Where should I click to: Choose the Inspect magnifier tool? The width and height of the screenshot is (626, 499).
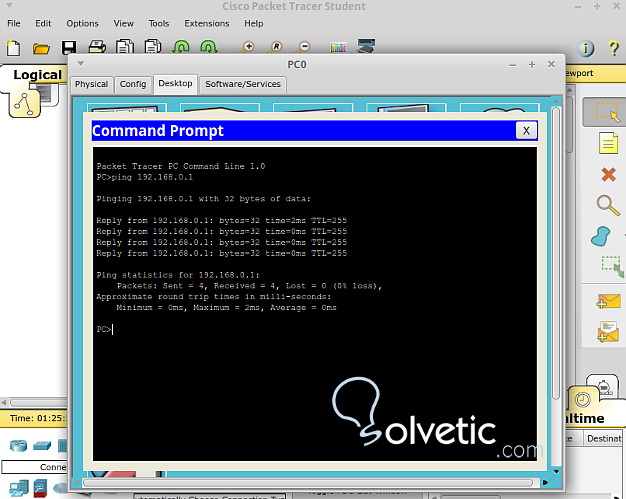click(x=608, y=205)
